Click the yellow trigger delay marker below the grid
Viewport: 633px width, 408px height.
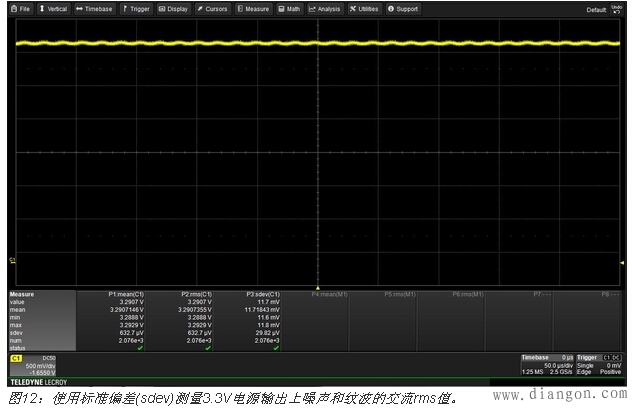coord(317,286)
